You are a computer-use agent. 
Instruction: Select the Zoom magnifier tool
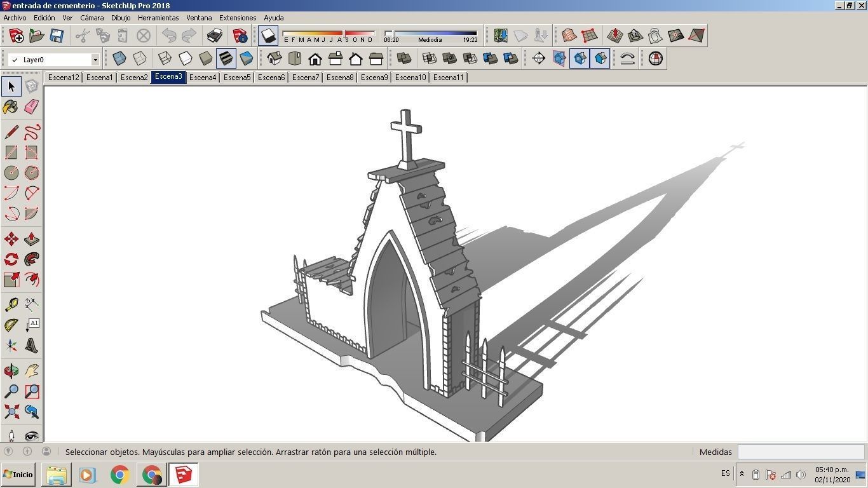(11, 391)
